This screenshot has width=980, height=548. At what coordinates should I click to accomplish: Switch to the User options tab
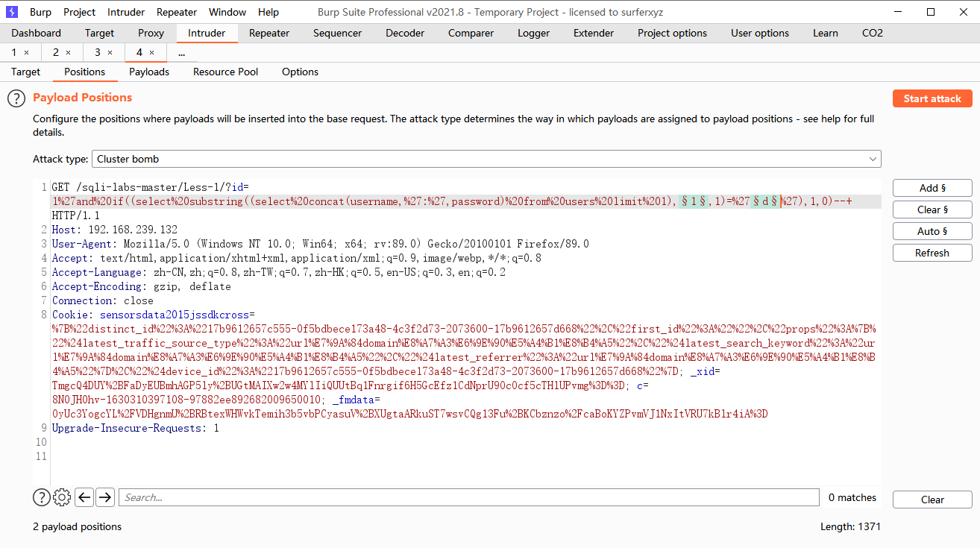click(x=760, y=33)
